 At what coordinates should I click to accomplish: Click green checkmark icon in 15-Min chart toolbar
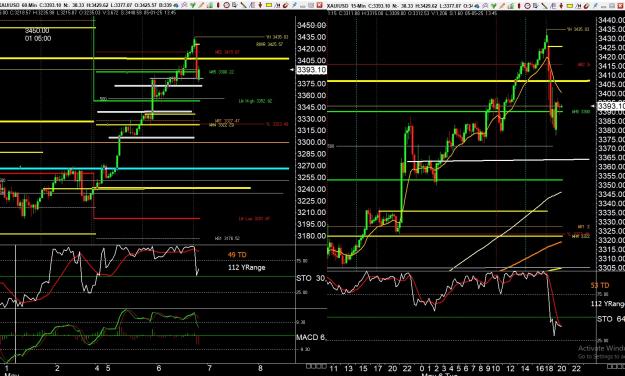[x=493, y=5]
